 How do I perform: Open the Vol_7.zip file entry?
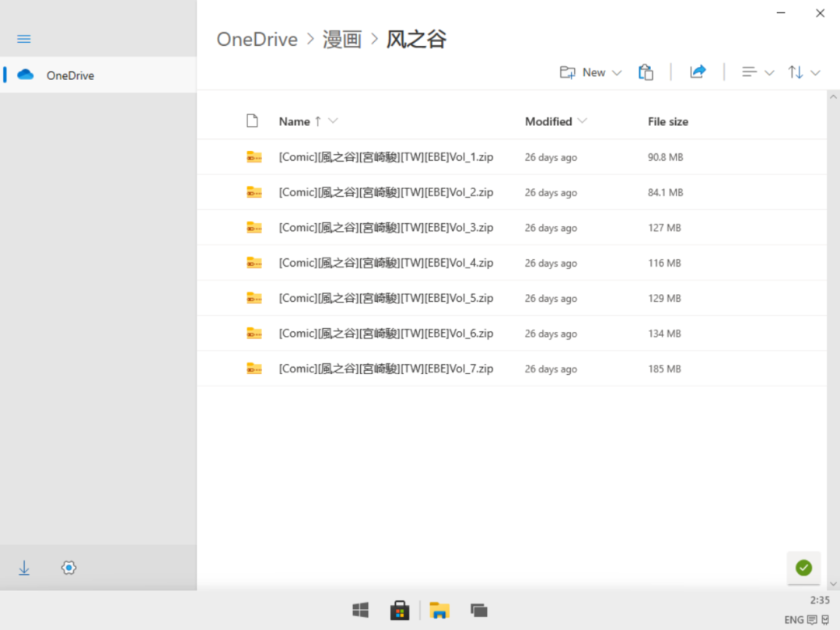point(385,368)
